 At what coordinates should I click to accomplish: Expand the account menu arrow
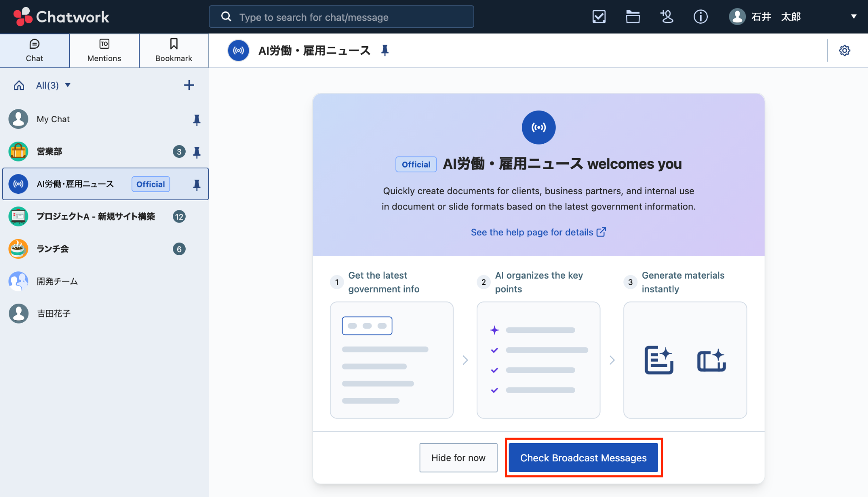854,17
